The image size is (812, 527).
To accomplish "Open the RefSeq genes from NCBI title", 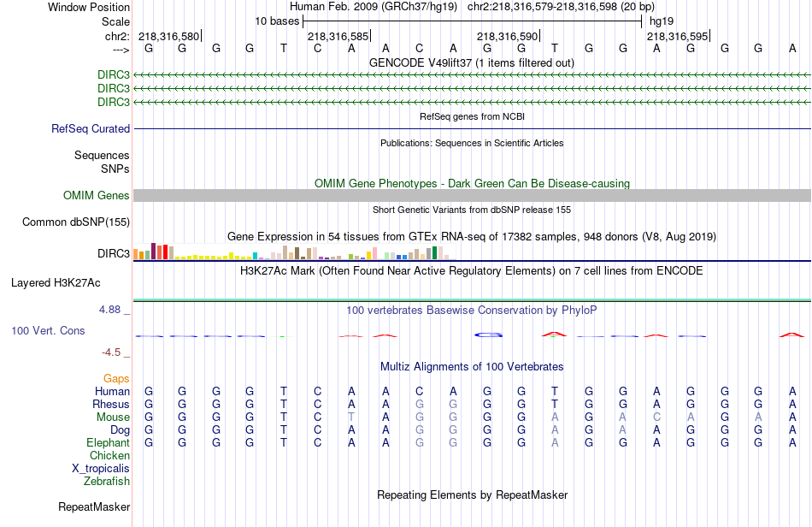I will [x=472, y=116].
